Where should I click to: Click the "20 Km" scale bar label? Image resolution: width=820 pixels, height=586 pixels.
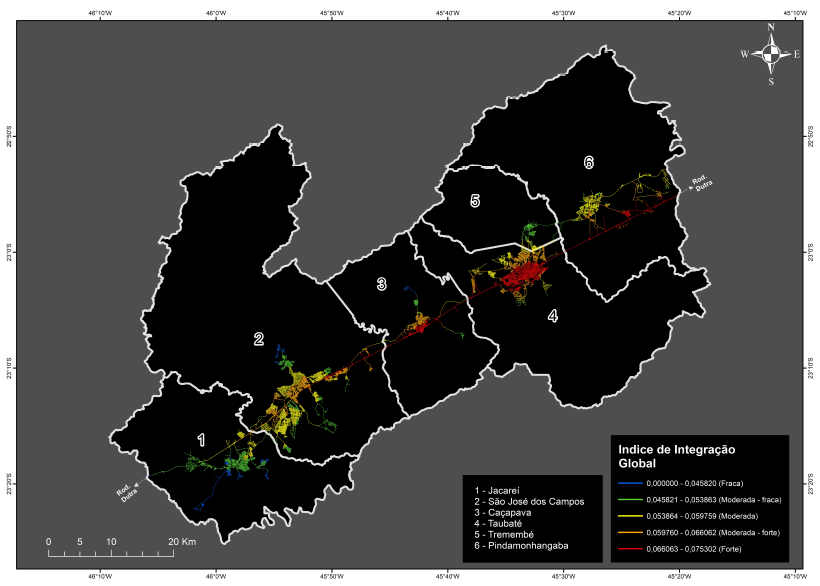coord(183,541)
